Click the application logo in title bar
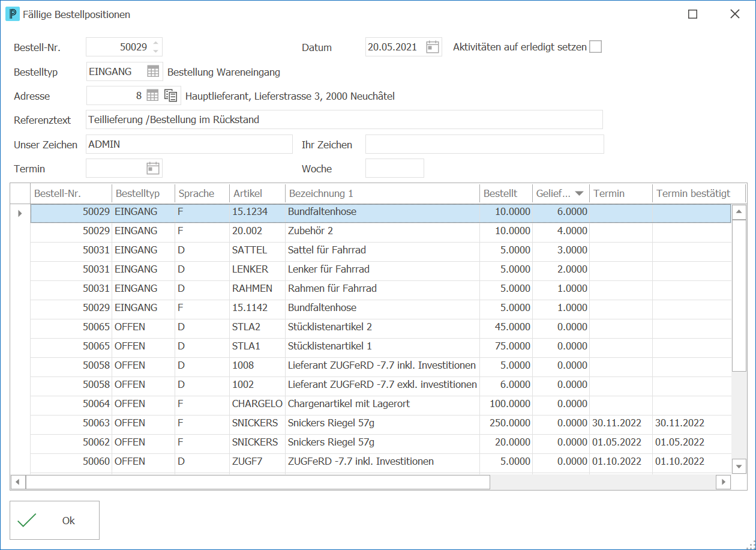756x550 pixels. pos(12,14)
